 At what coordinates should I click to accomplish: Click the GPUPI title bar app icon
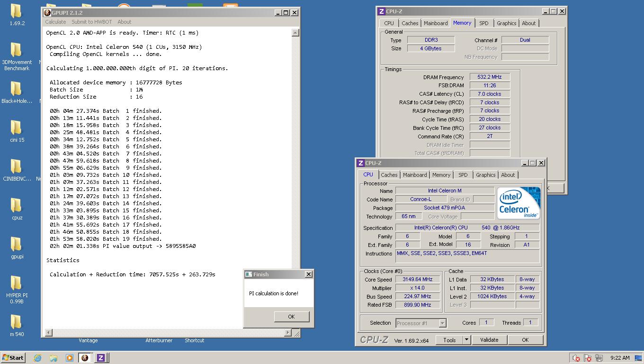pyautogui.click(x=47, y=13)
